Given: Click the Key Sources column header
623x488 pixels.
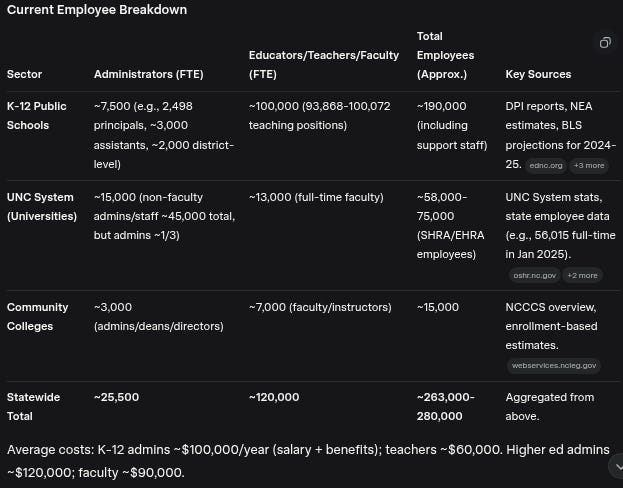Looking at the screenshot, I should tap(538, 74).
